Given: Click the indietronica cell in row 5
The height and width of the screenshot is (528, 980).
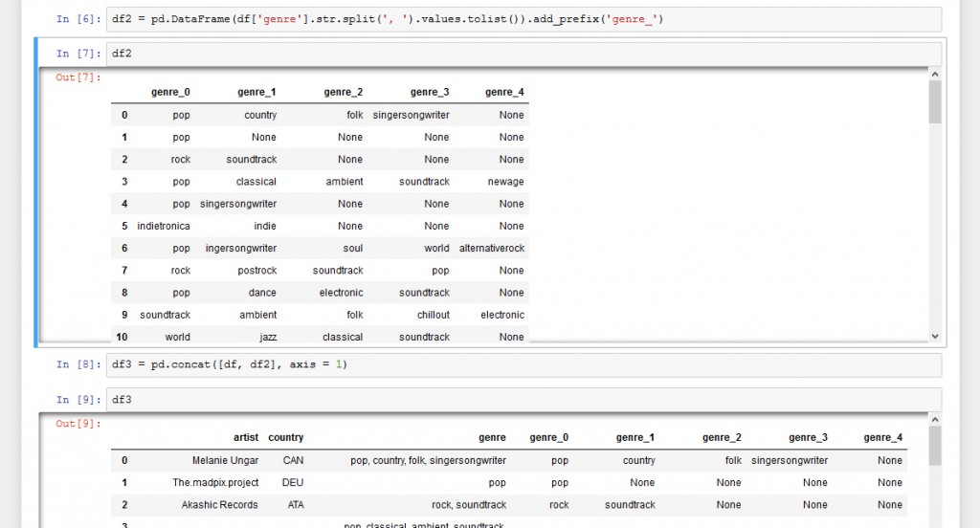Looking at the screenshot, I should [164, 226].
